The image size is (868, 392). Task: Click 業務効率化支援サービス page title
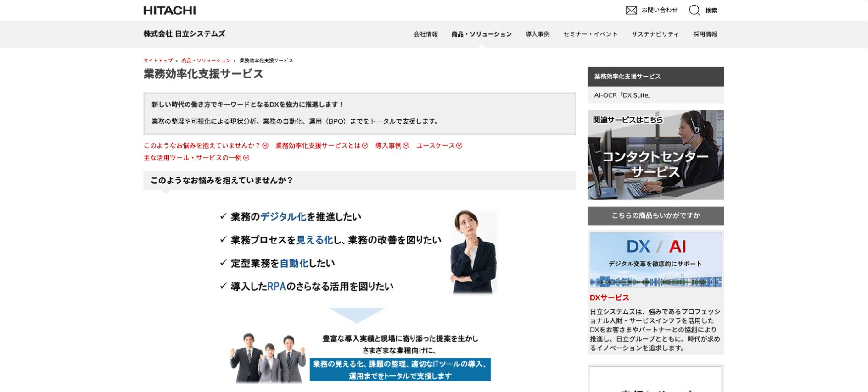(203, 74)
